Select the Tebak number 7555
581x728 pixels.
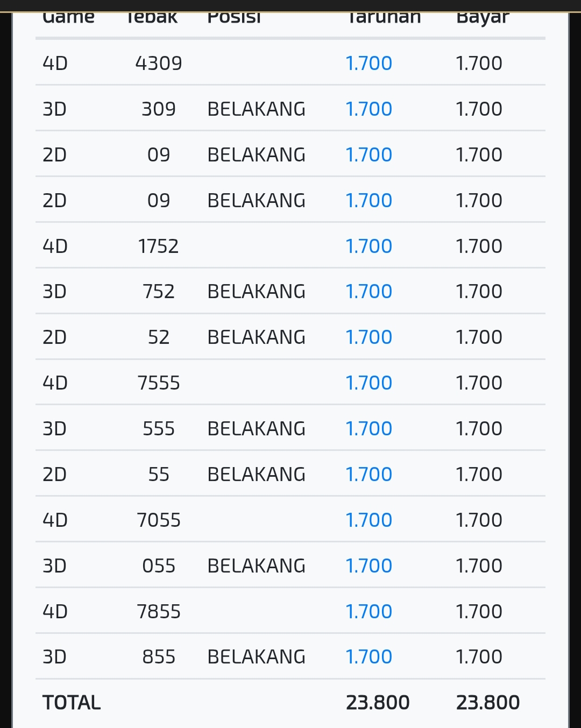click(x=159, y=383)
